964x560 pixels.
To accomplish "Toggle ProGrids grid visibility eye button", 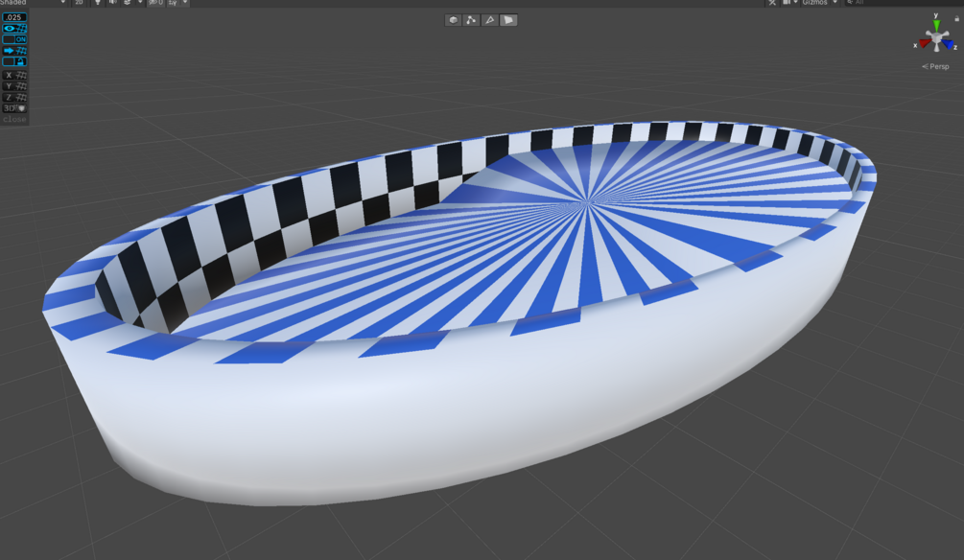I will point(14,28).
